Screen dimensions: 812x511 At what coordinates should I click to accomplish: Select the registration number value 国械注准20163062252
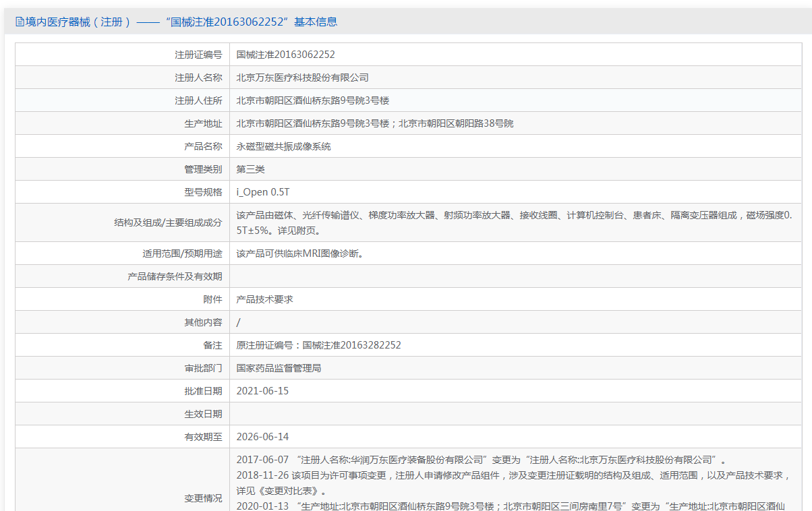click(x=285, y=55)
